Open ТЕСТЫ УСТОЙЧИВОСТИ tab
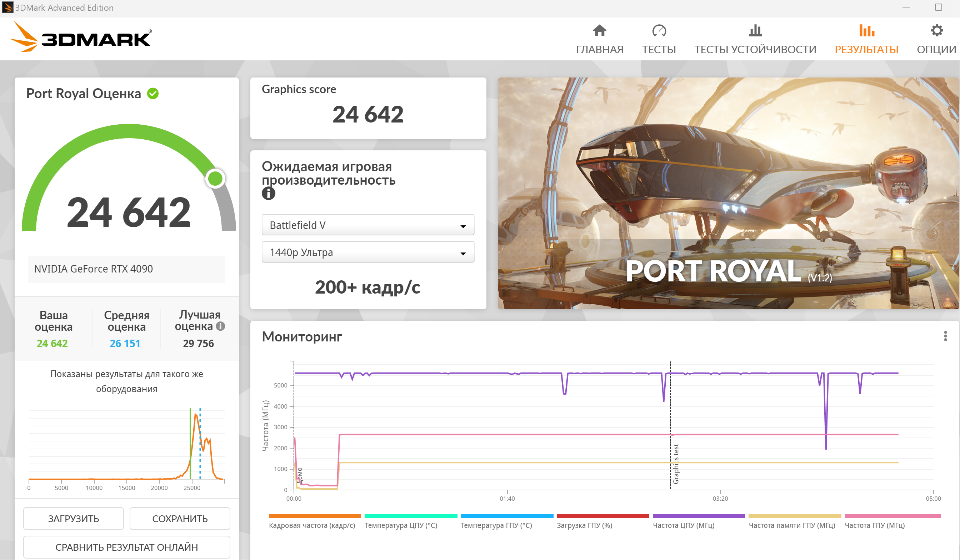 click(755, 49)
